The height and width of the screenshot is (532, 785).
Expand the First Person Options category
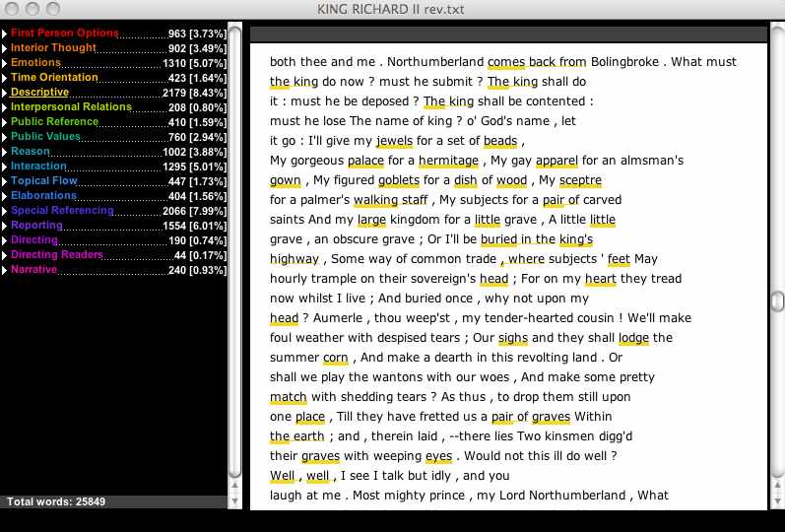click(5, 33)
